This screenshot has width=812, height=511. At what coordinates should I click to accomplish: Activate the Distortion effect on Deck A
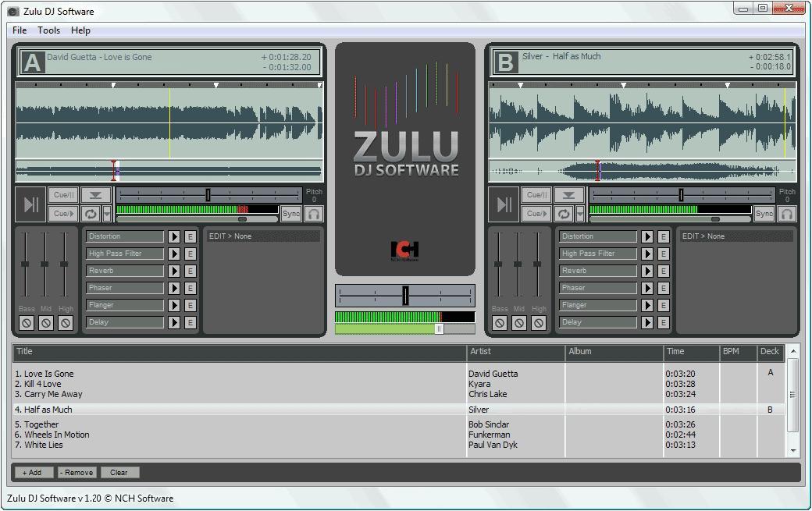tap(175, 236)
